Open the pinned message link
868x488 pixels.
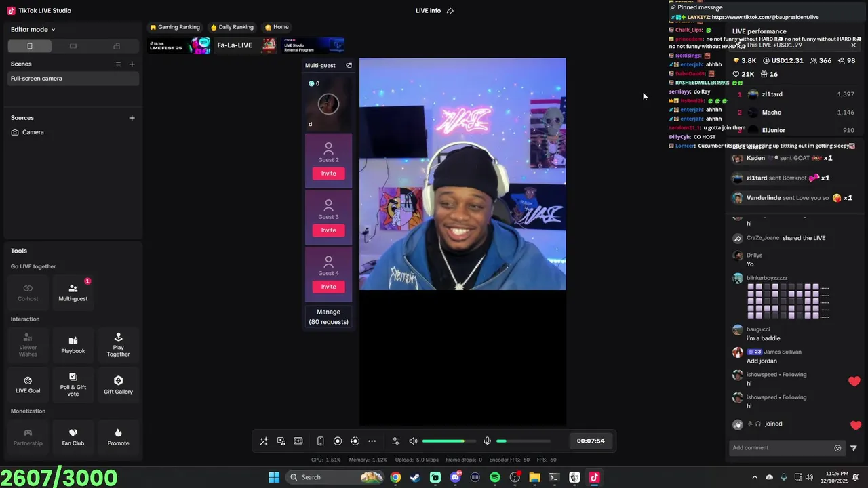[765, 17]
